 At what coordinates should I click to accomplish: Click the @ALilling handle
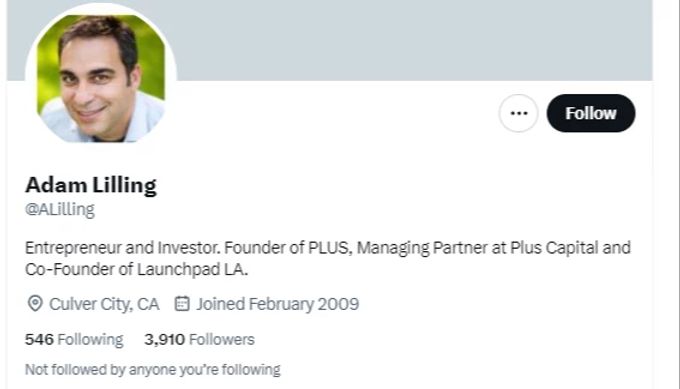click(59, 209)
